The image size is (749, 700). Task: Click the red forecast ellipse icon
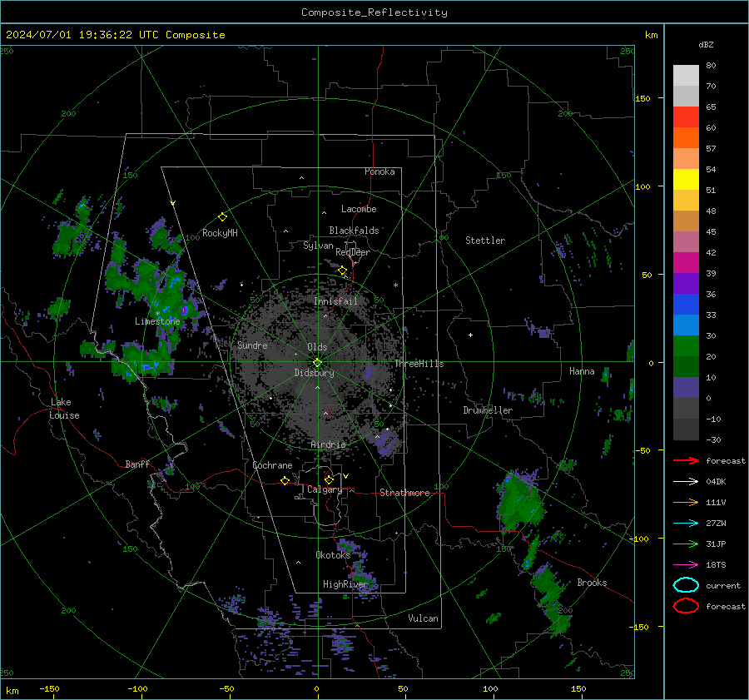pos(686,606)
